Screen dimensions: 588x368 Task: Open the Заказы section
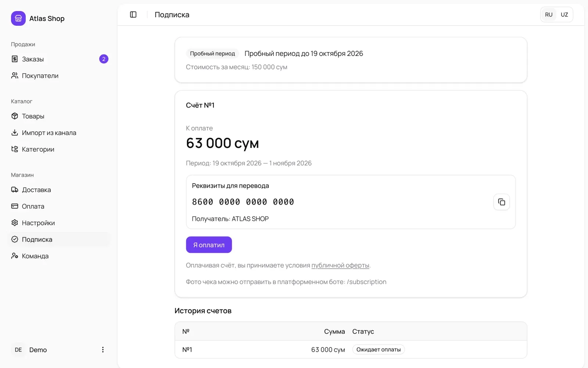(x=59, y=59)
